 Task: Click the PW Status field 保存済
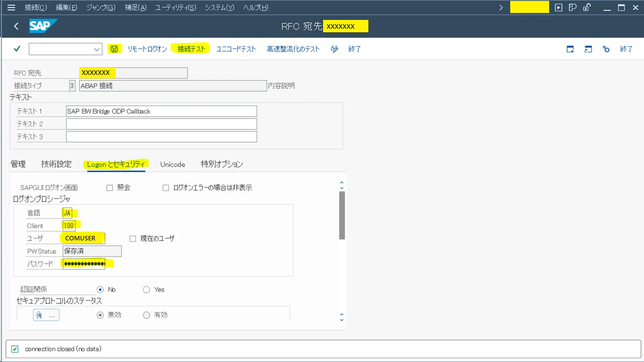coord(92,251)
